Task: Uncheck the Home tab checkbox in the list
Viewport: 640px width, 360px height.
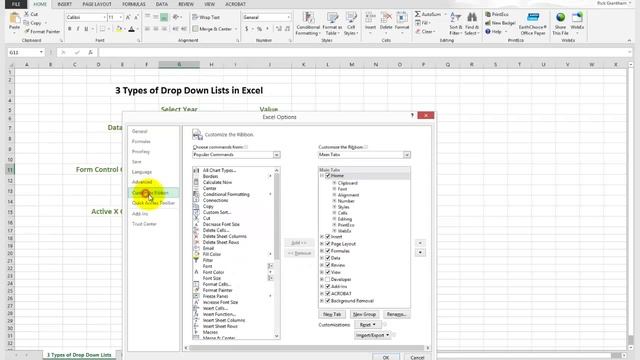Action: point(328,176)
